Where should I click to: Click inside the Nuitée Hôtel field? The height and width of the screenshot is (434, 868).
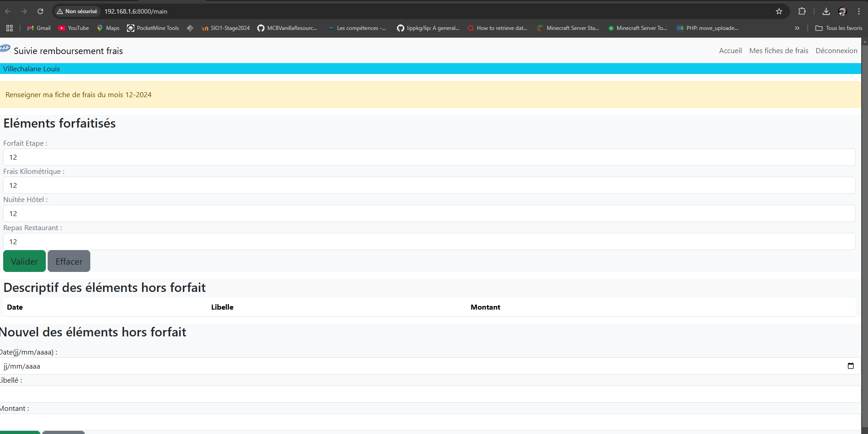pos(429,214)
